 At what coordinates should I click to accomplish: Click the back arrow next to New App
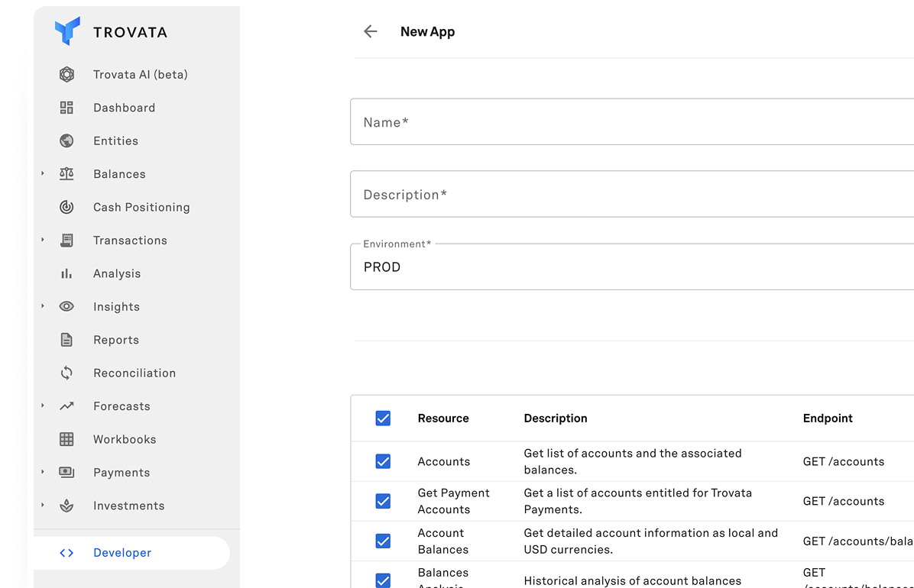pos(371,31)
